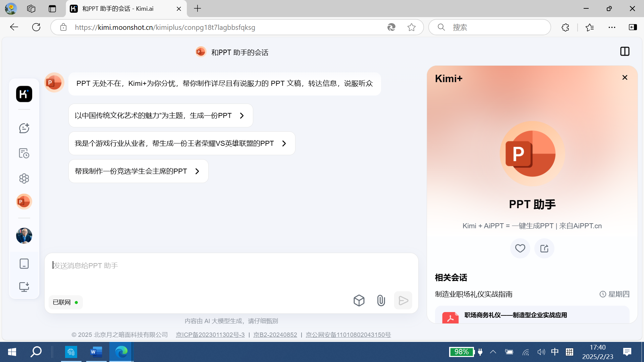Viewport: 644px width, 362px height.
Task: Click the cube icon in the message box
Action: (359, 301)
